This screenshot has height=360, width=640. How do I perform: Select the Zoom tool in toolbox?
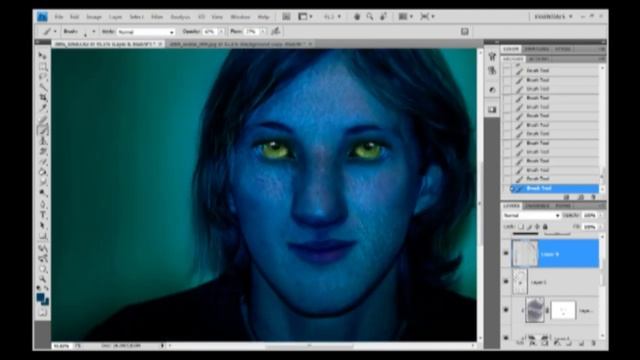pyautogui.click(x=42, y=279)
